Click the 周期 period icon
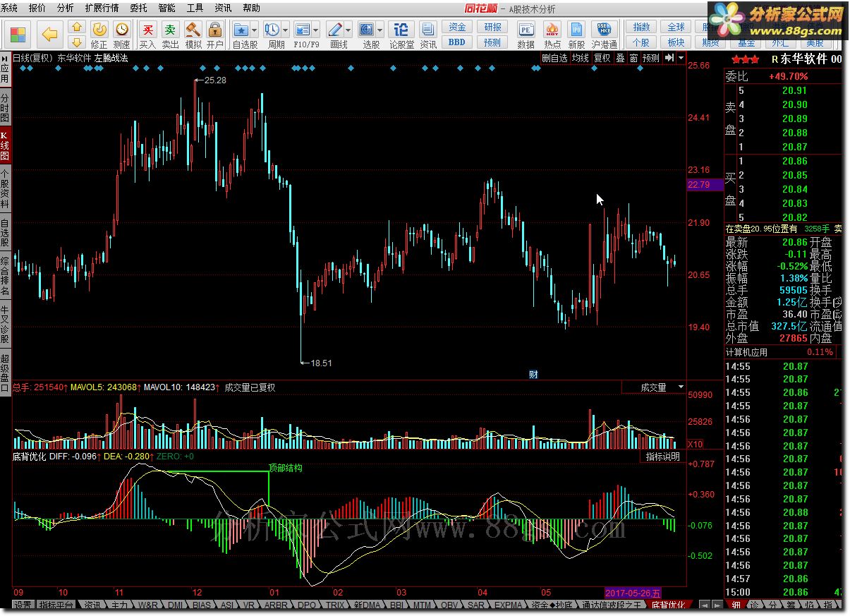The width and height of the screenshot is (850, 616). coord(272,35)
